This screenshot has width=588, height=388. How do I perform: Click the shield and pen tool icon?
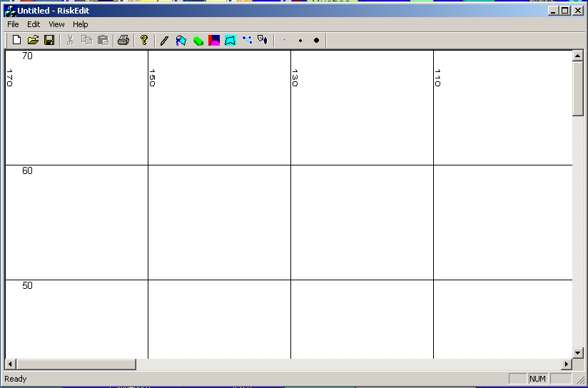click(x=263, y=40)
